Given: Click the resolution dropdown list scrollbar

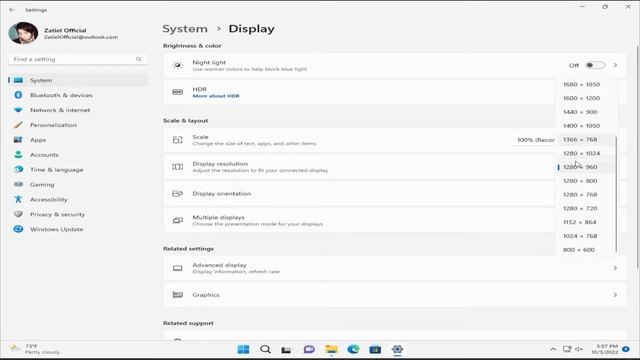Looking at the screenshot, I should [616, 194].
